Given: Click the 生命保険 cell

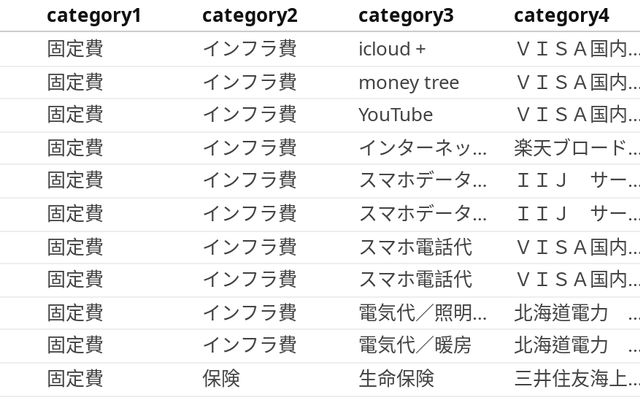Looking at the screenshot, I should (396, 378).
